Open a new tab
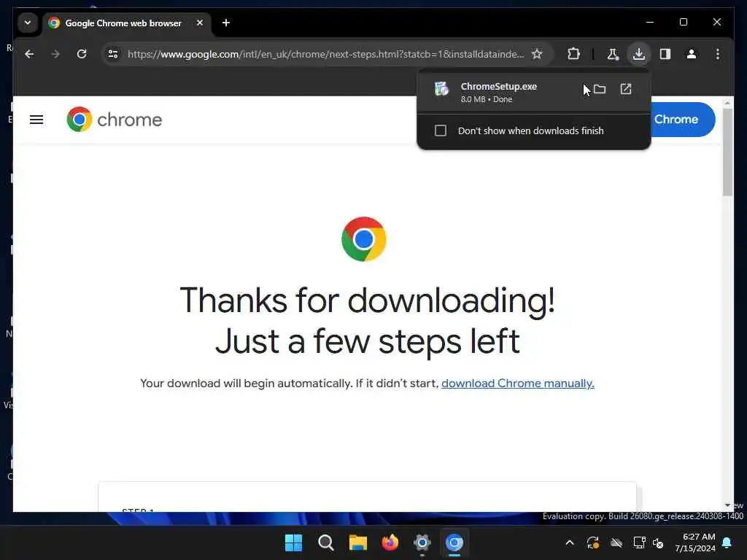Screen dimensions: 747x560 (226, 23)
